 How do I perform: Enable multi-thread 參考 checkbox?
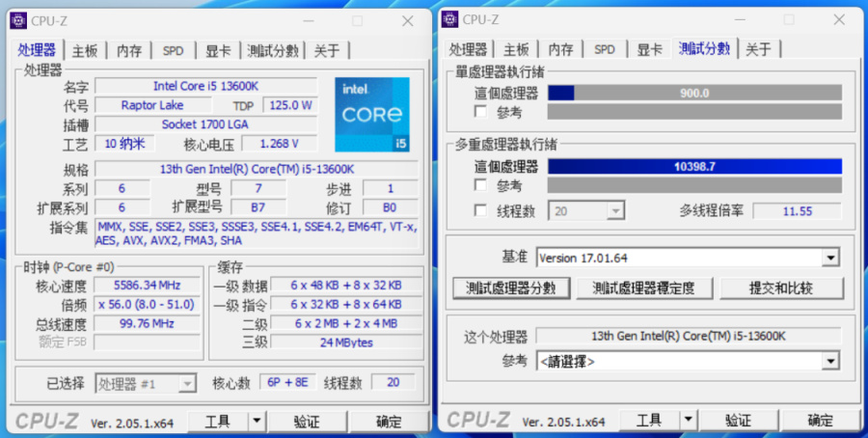[480, 185]
